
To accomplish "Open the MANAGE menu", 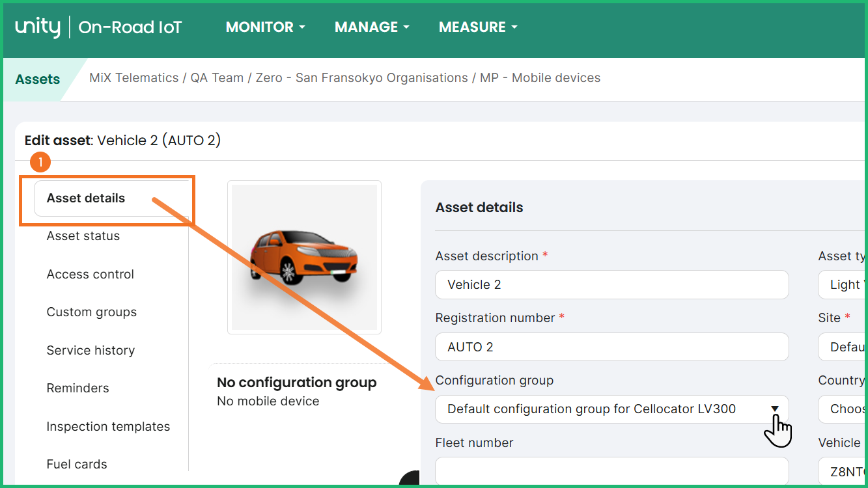I will pyautogui.click(x=372, y=27).
